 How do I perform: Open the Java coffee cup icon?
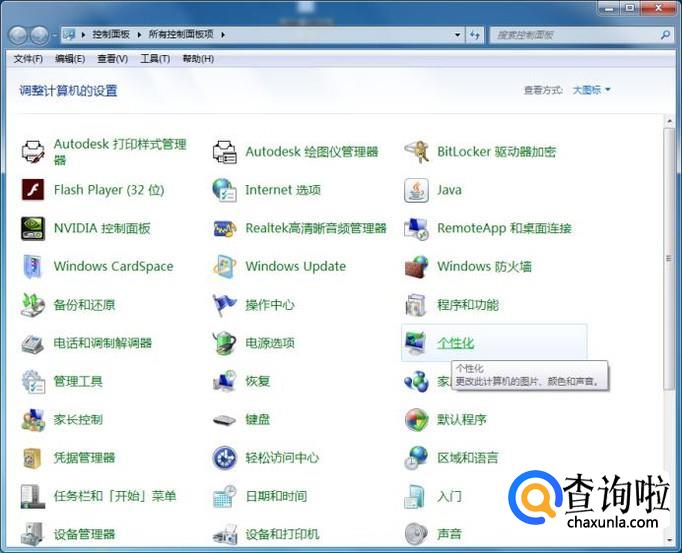point(417,190)
